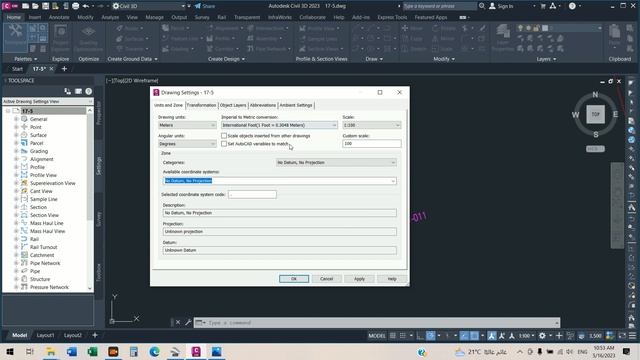Click Cancel in Drawing Settings dialog

coord(327,279)
